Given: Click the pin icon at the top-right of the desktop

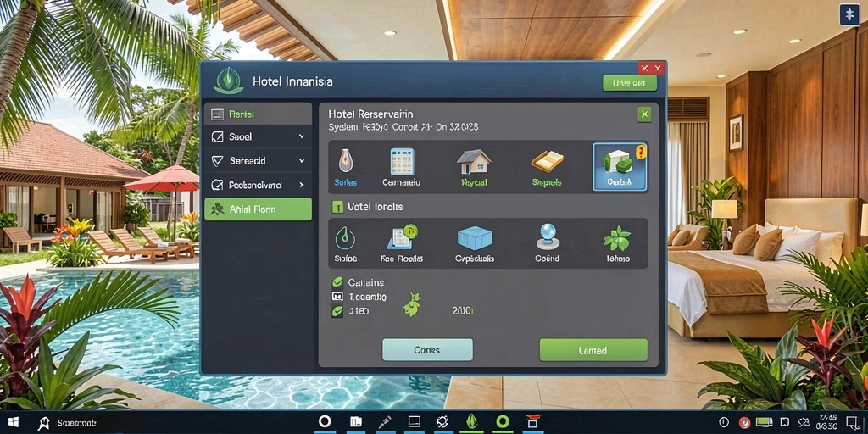Looking at the screenshot, I should [849, 14].
